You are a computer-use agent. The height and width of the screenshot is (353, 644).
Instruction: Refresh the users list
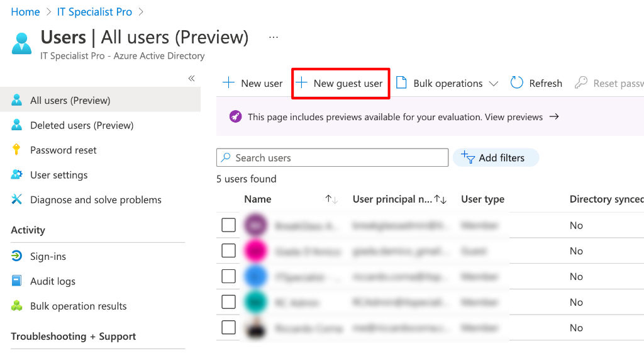(536, 84)
